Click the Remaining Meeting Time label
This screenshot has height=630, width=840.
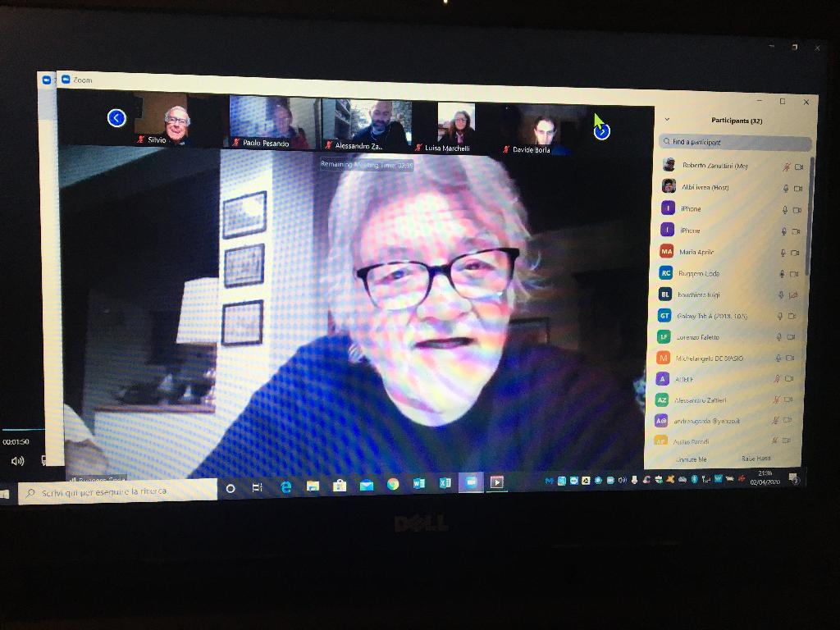pos(367,165)
